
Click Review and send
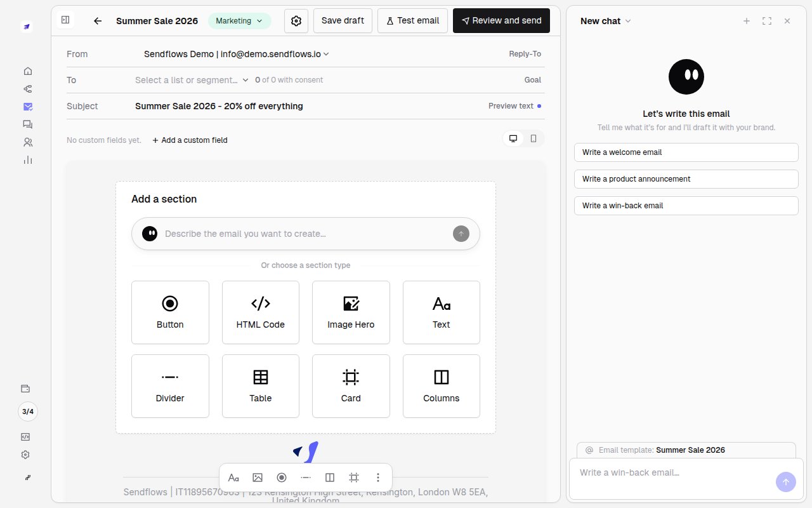(501, 20)
